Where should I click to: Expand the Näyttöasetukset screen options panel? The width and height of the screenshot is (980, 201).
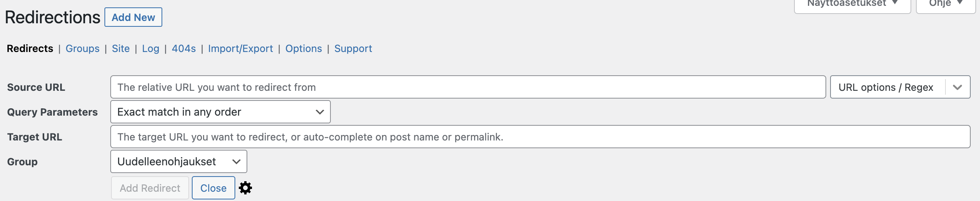(852, 5)
